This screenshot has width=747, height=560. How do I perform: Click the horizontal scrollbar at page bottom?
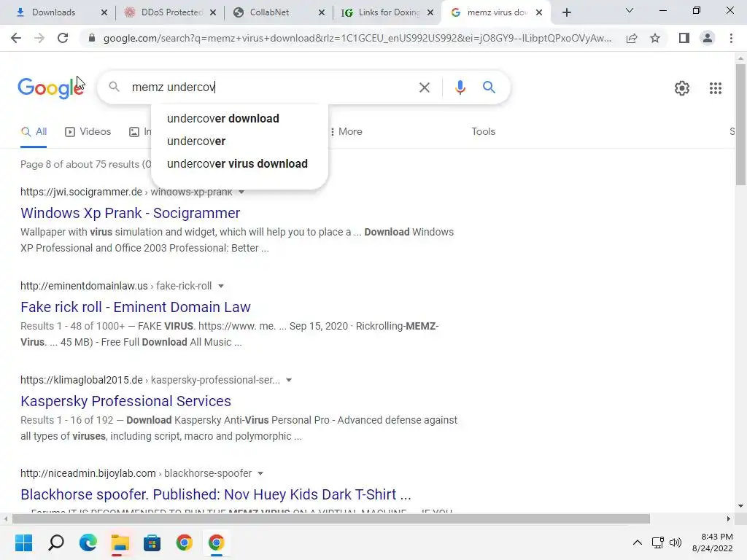[331, 518]
